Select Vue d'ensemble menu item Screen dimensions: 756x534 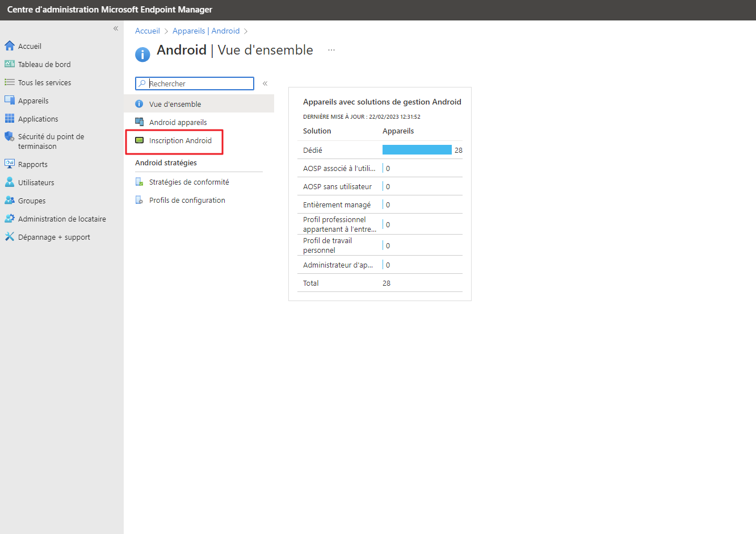[199, 104]
